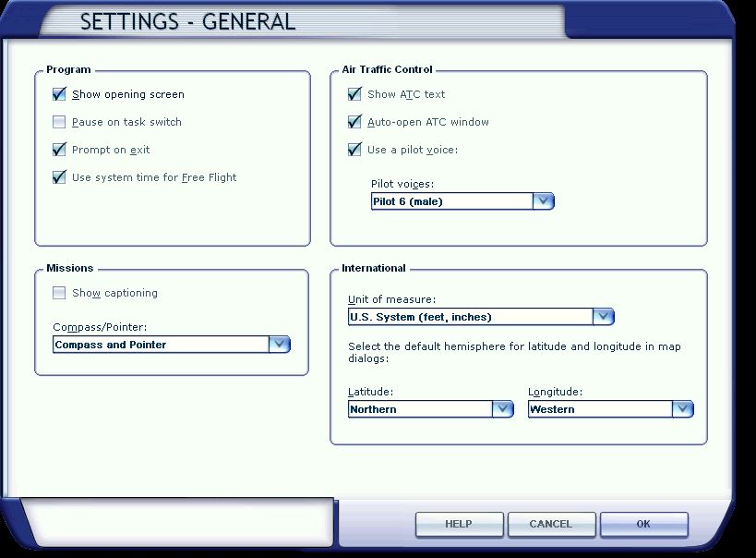Toggle Auto-open ATC window checkbox
Viewport: 756px width, 558px height.
click(354, 122)
